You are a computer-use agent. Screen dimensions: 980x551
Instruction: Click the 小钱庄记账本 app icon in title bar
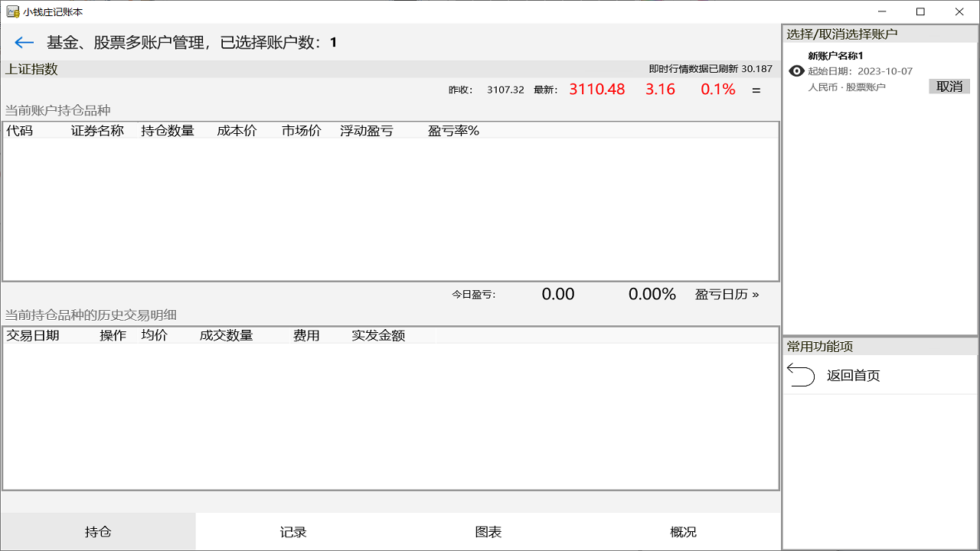(13, 11)
